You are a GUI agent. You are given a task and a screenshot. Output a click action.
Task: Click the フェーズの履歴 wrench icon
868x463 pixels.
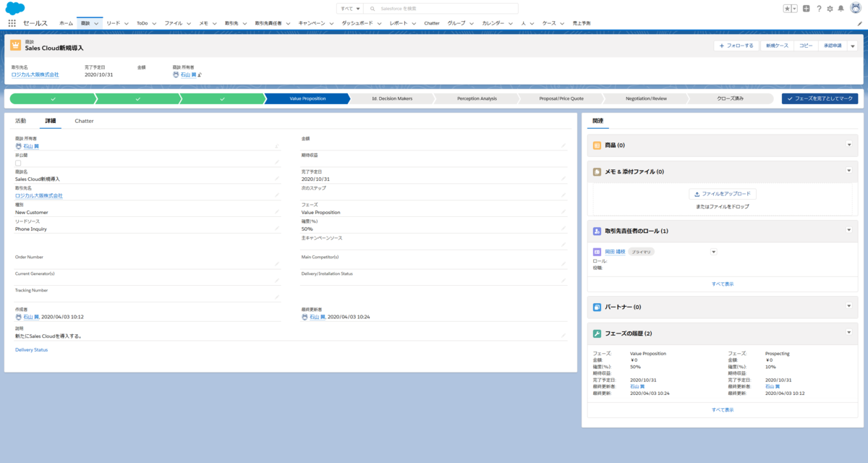(597, 334)
